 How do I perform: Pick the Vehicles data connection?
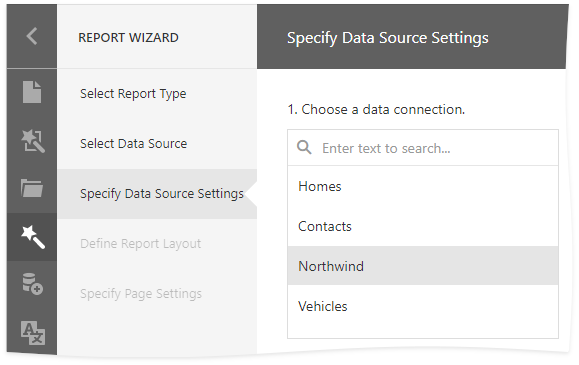[423, 306]
